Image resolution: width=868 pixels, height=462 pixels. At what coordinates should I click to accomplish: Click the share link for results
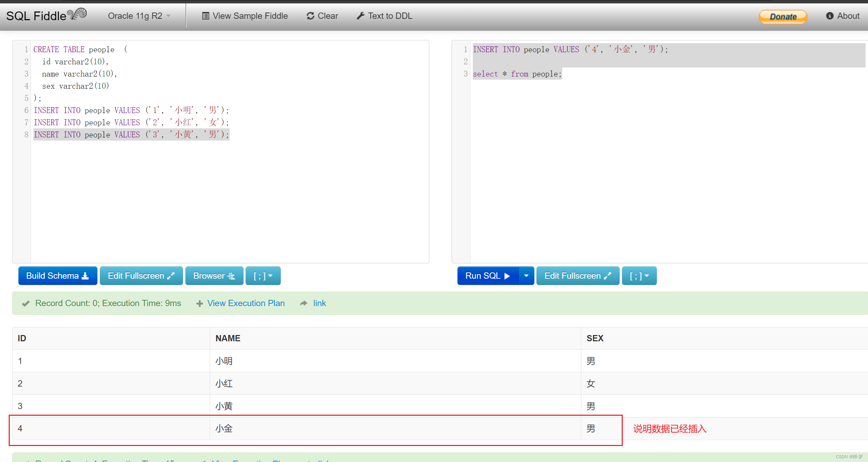[319, 303]
